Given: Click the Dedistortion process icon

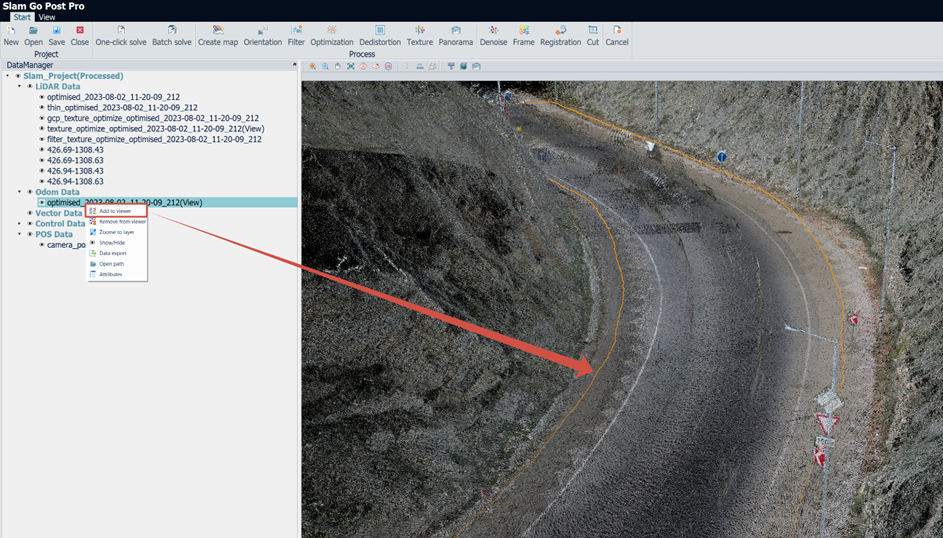Looking at the screenshot, I should point(379,30).
